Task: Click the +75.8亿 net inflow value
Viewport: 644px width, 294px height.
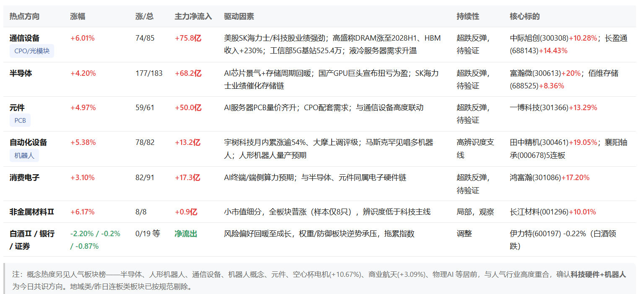Action: [x=188, y=38]
